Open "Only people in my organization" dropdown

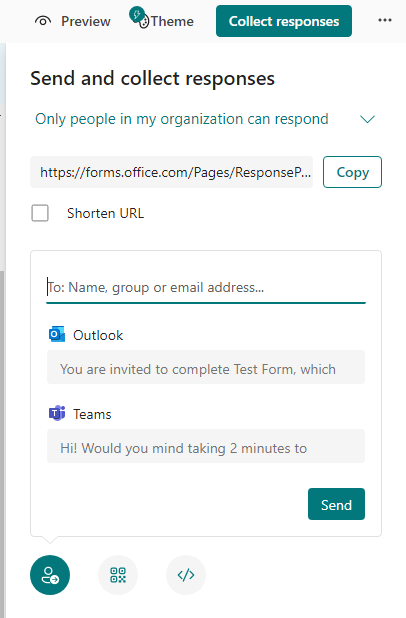click(205, 119)
